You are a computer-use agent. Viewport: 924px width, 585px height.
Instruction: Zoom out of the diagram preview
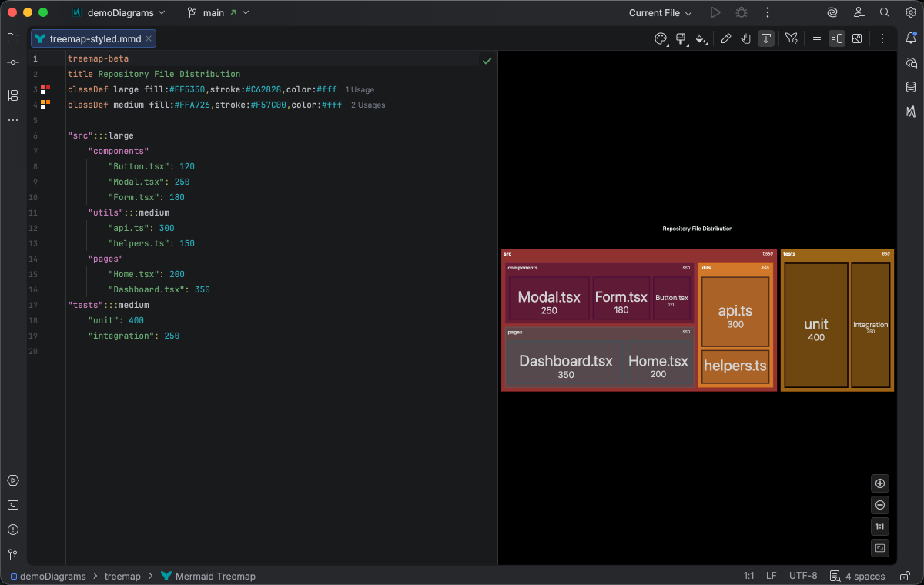881,505
